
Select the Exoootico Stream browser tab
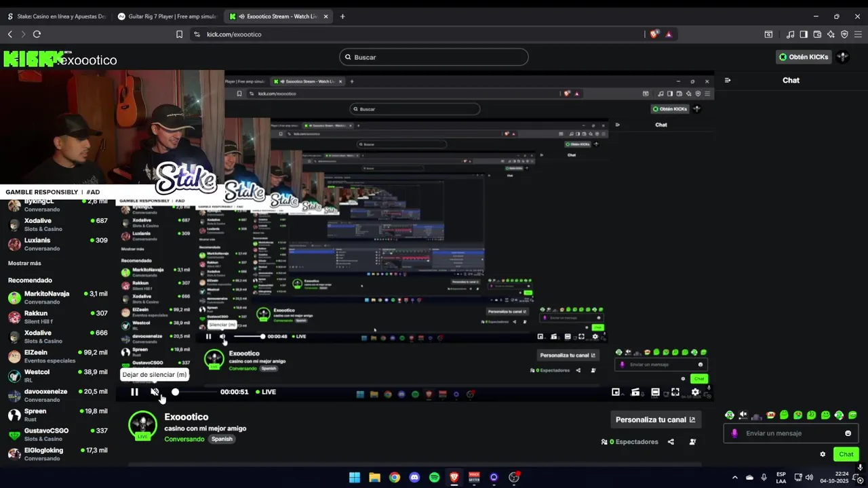[x=278, y=16]
